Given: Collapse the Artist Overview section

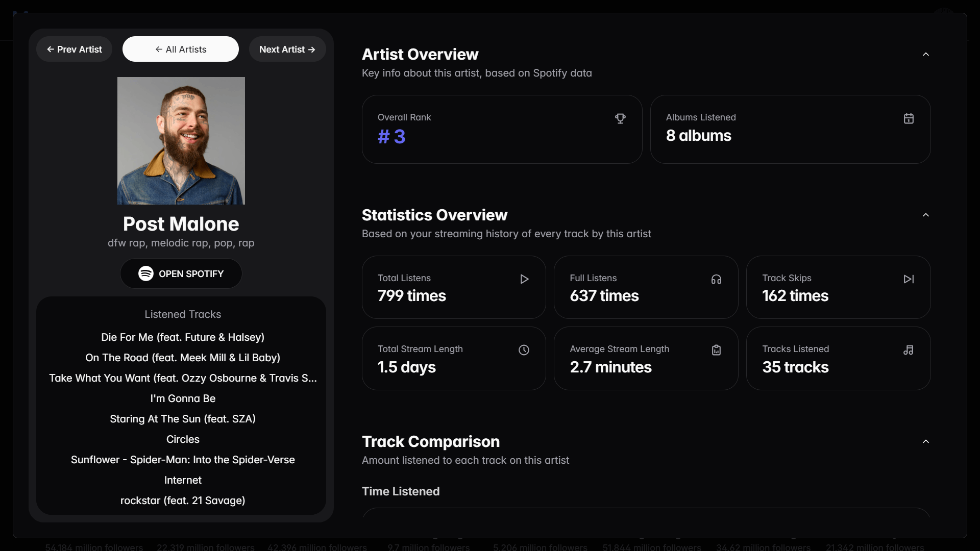Looking at the screenshot, I should (926, 54).
